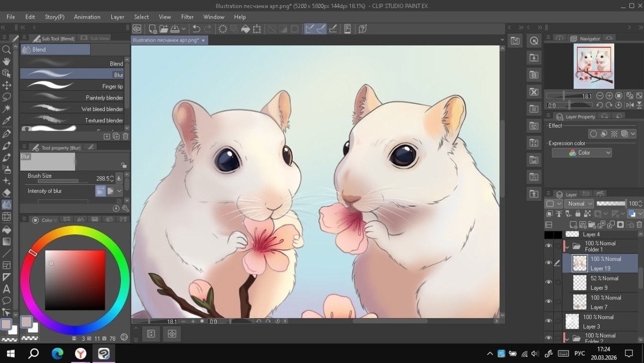The image size is (644, 363).
Task: Open Yandex browser from taskbar
Action: point(80,353)
